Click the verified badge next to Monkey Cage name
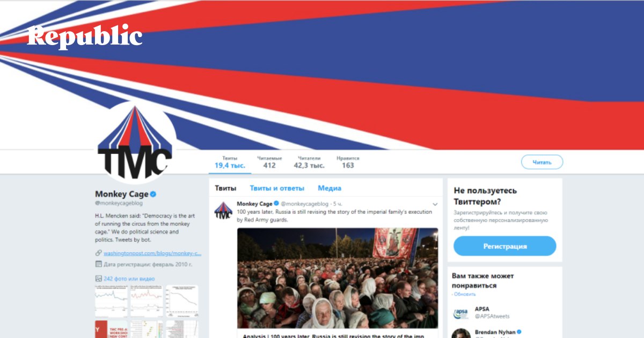 (153, 194)
